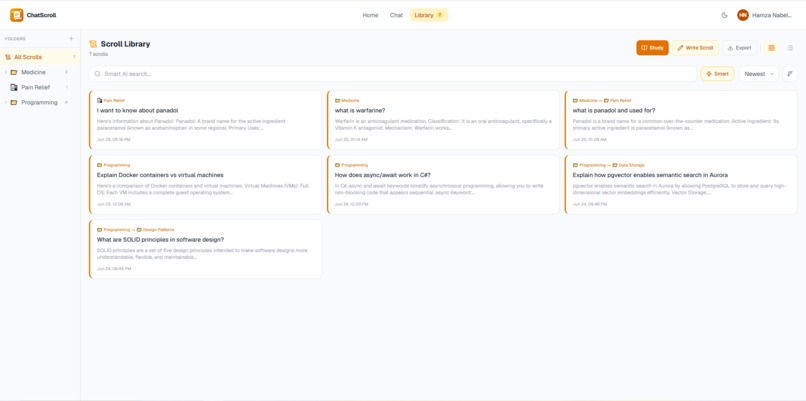Start Study mode
The image size is (806, 401).
652,48
